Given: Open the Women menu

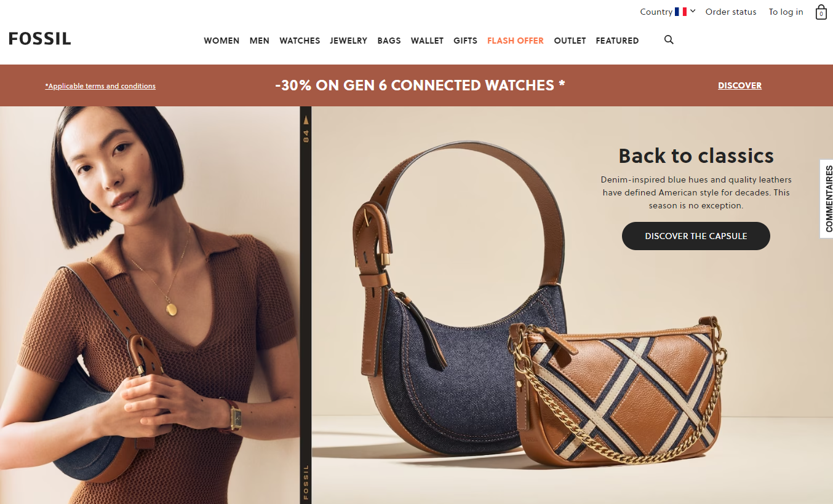Looking at the screenshot, I should [221, 41].
